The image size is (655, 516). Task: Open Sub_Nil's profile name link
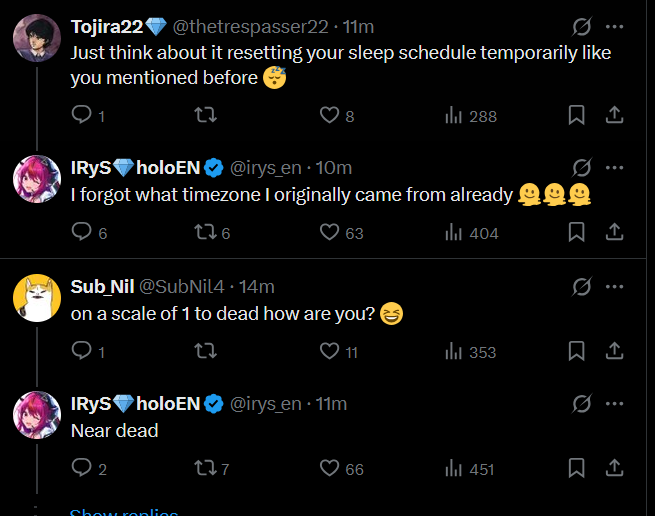(100, 287)
